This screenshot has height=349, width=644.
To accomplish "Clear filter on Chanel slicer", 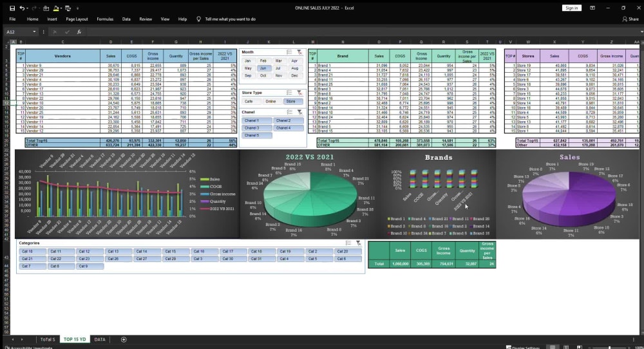I will coord(299,112).
